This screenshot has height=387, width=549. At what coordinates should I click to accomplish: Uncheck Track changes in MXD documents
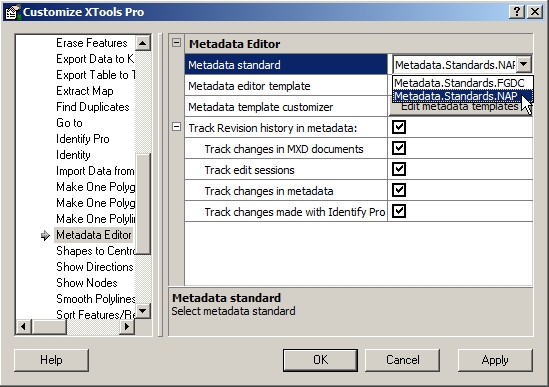point(399,148)
